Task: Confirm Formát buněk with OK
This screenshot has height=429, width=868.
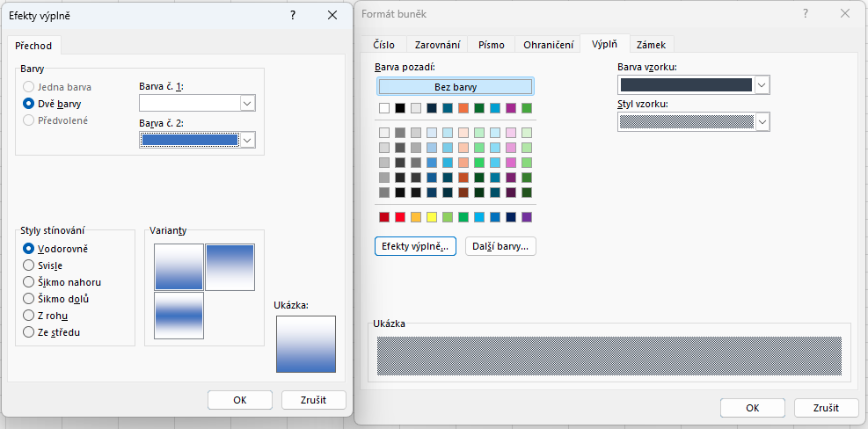Action: pyautogui.click(x=752, y=408)
